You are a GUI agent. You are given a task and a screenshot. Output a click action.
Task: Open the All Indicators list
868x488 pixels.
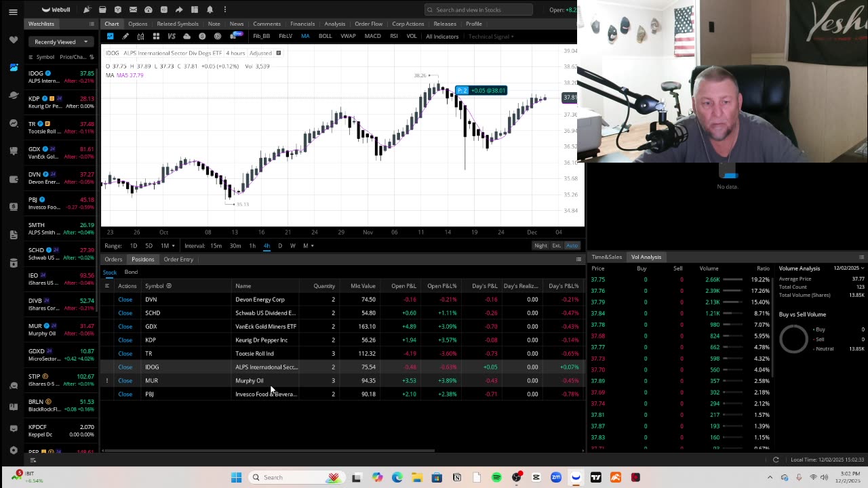click(x=442, y=36)
